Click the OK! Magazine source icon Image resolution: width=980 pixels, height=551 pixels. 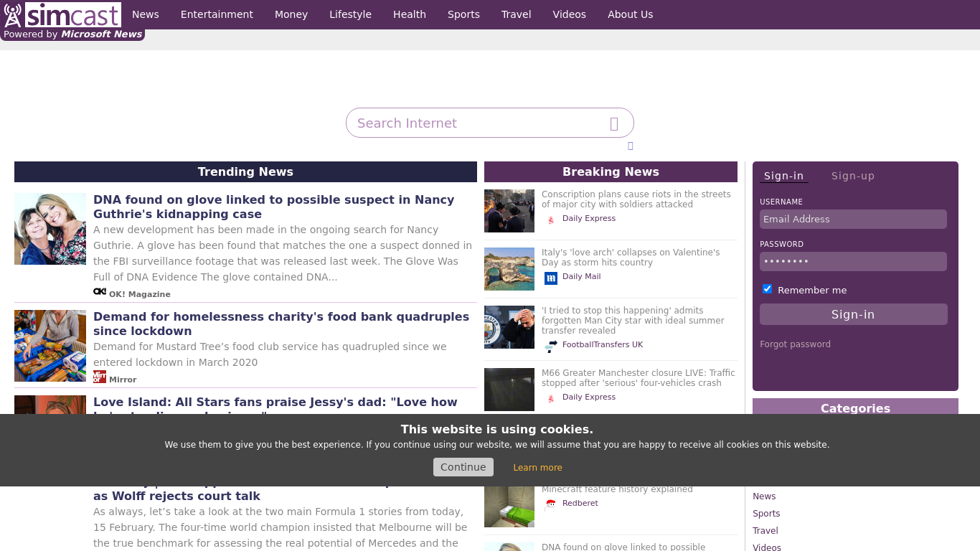click(x=100, y=292)
